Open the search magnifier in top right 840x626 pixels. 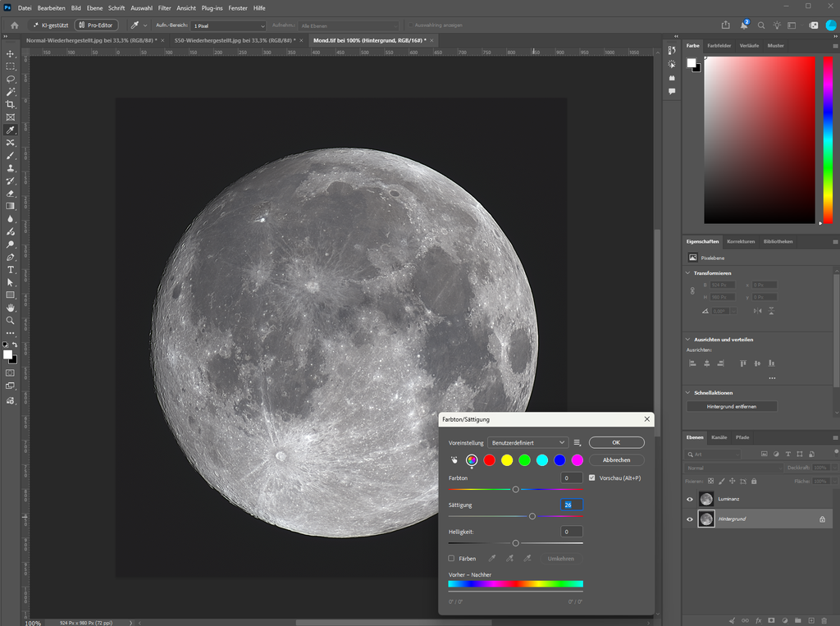pyautogui.click(x=760, y=25)
